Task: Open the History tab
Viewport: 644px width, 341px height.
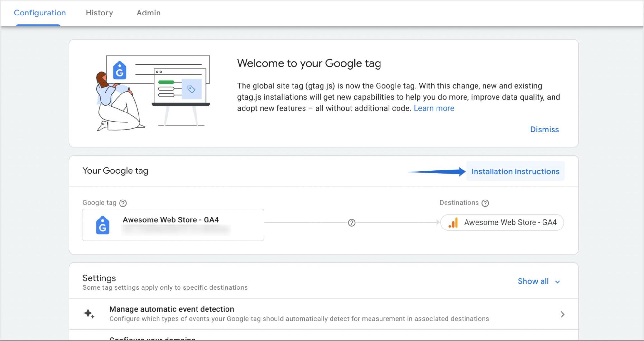Action: [99, 13]
